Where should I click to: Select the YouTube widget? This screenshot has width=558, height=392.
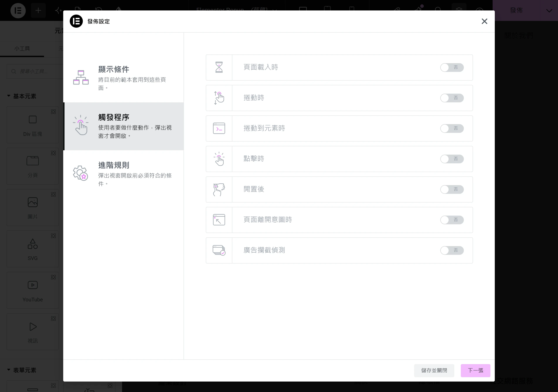pos(32,290)
